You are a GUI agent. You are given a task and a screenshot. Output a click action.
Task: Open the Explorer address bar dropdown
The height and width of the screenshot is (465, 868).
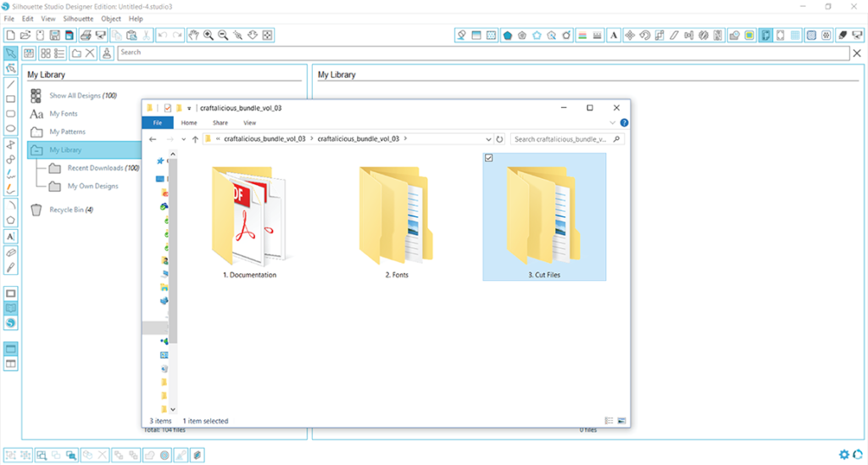tap(488, 139)
